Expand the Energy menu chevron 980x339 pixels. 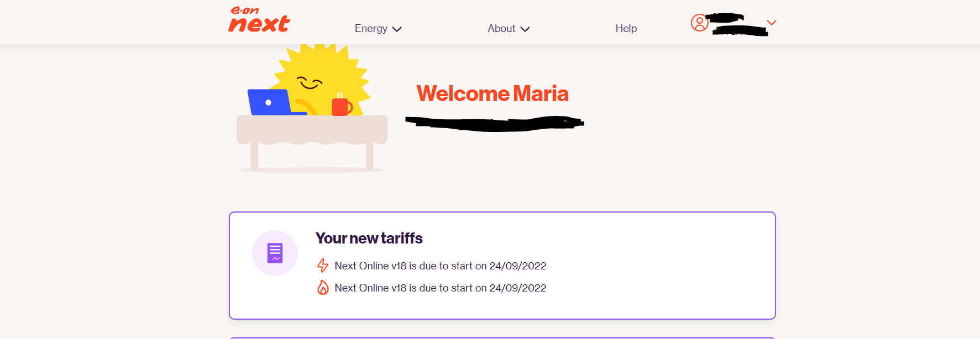pos(397,29)
